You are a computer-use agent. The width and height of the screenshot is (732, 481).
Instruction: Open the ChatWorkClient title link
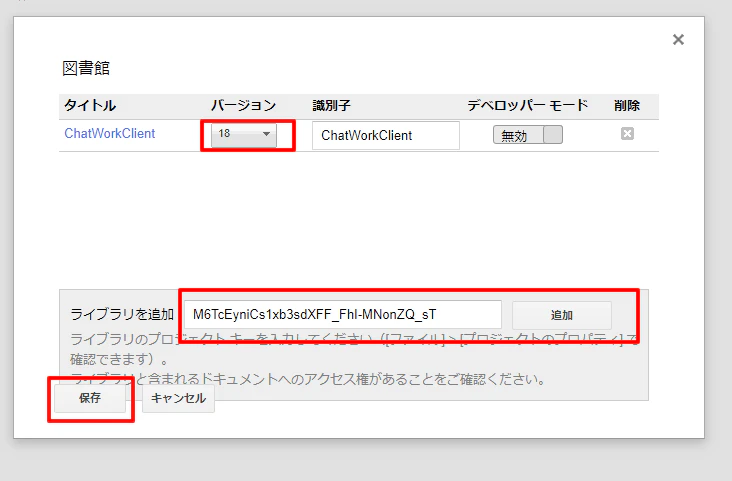110,134
